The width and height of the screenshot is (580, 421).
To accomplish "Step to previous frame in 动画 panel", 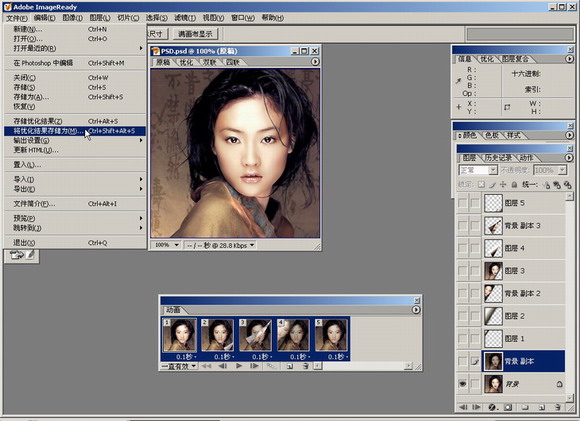I will click(223, 366).
